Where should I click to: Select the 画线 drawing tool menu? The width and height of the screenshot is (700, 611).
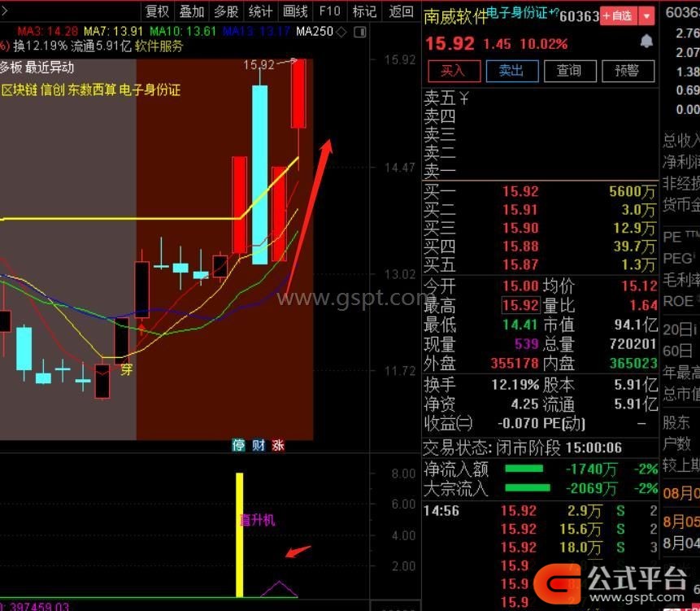(296, 11)
